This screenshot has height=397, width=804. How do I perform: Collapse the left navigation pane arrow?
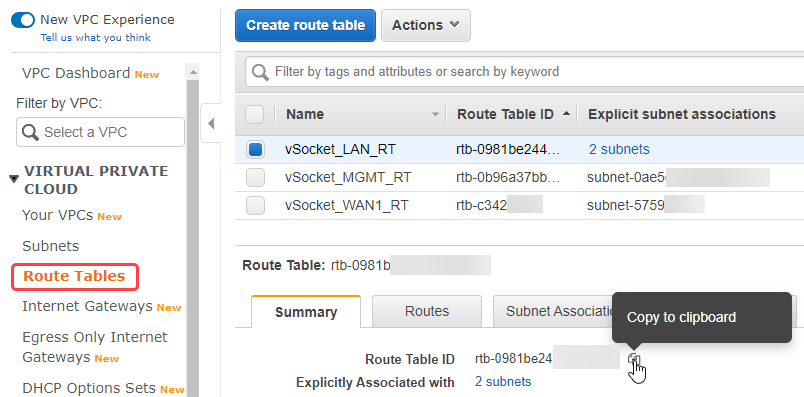tap(211, 124)
